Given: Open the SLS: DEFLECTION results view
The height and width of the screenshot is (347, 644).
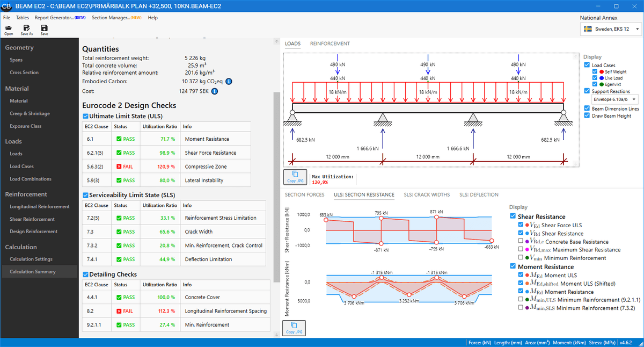Looking at the screenshot, I should click(x=479, y=194).
